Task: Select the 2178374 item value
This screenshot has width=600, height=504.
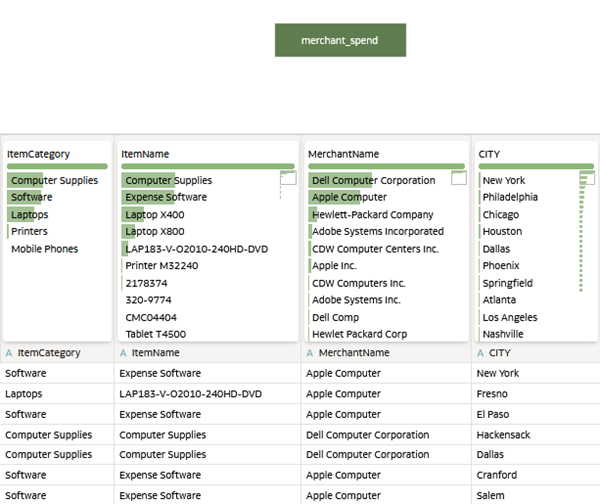Action: pos(147,283)
